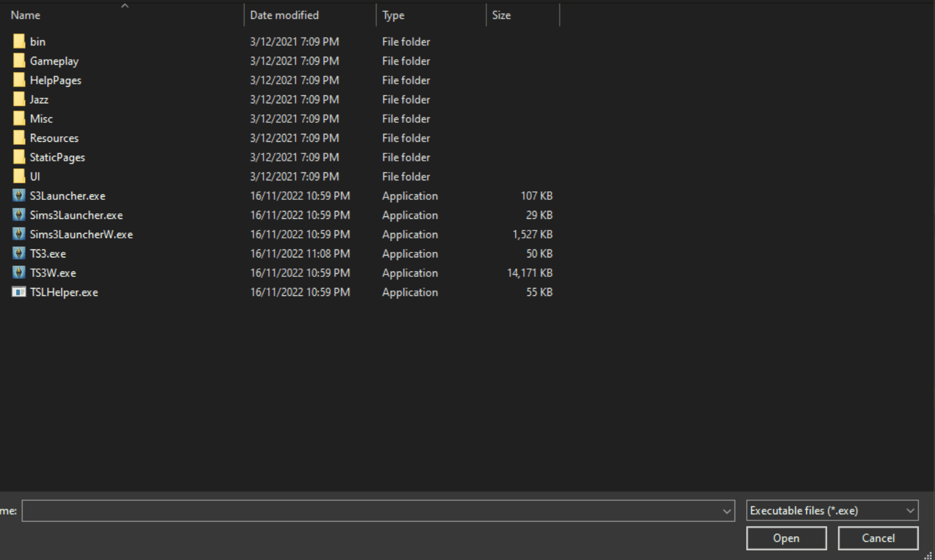Select the TS3W.exe file icon
Image resolution: width=935 pixels, height=560 pixels.
pyautogui.click(x=19, y=273)
